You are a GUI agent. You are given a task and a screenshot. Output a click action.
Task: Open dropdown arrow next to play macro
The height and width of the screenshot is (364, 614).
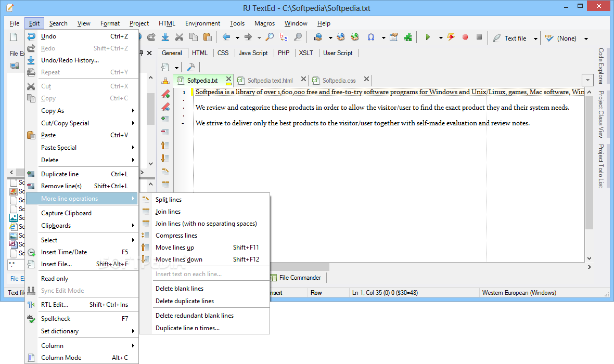click(x=441, y=38)
